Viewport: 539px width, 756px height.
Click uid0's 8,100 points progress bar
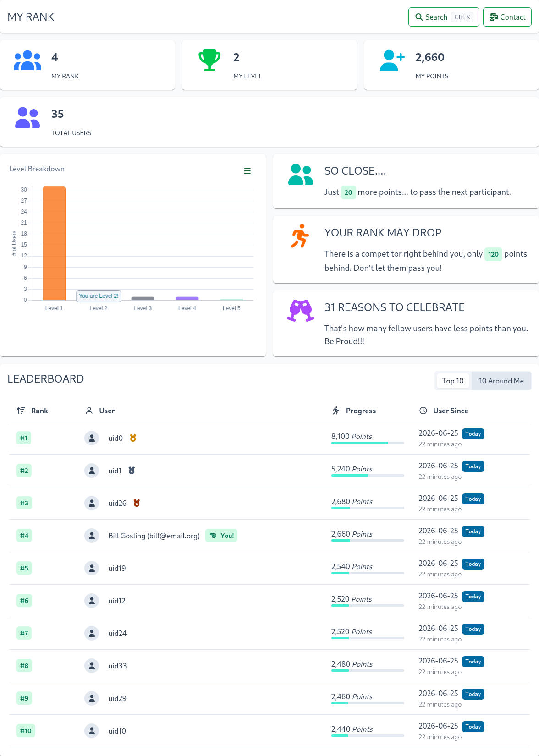click(x=368, y=443)
